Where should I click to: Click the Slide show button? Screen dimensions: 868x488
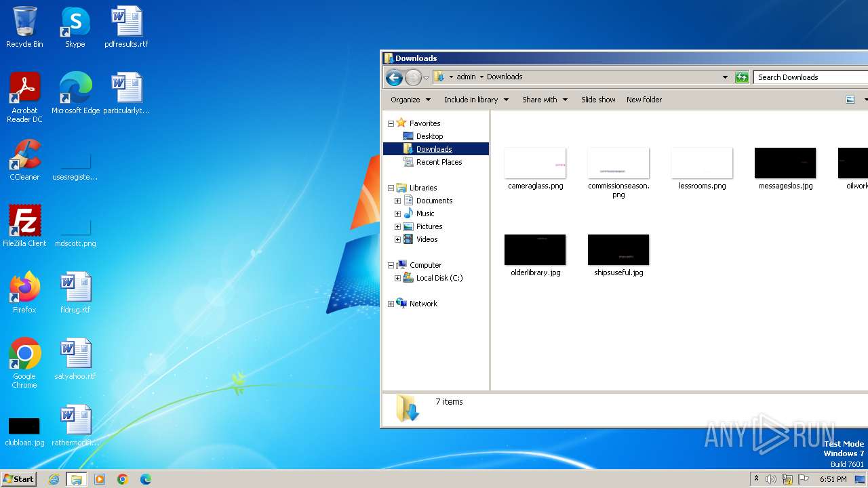tap(598, 100)
